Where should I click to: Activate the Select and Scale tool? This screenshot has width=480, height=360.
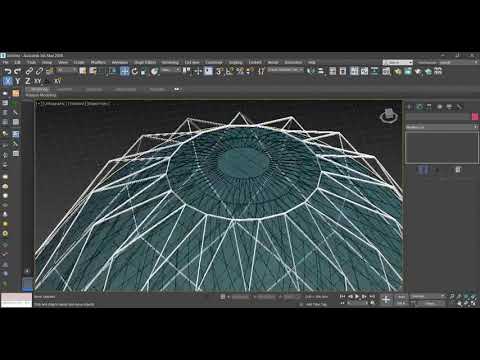coord(144,71)
